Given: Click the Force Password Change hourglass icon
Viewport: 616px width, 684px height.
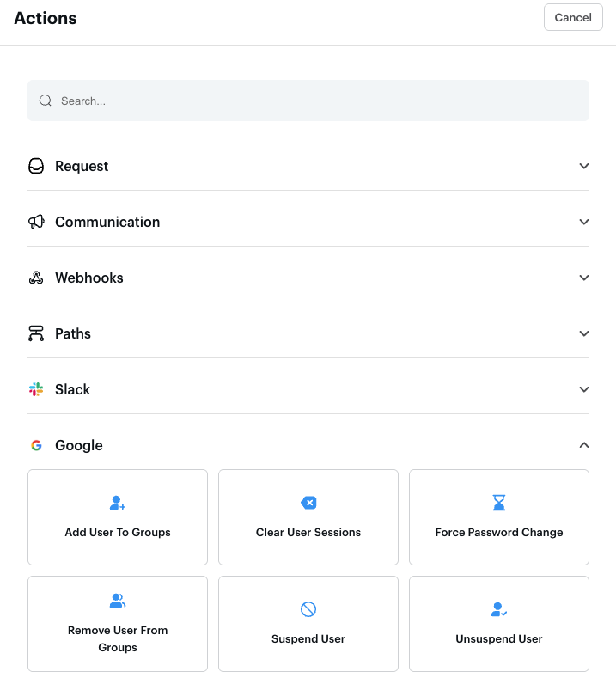Looking at the screenshot, I should click(499, 503).
